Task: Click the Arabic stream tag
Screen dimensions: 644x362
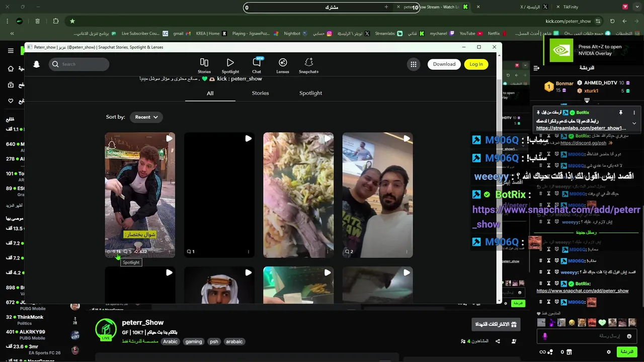Action: pos(170,341)
